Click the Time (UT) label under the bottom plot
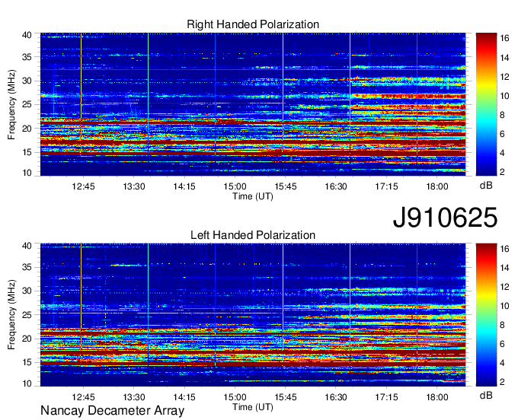 (x=253, y=407)
